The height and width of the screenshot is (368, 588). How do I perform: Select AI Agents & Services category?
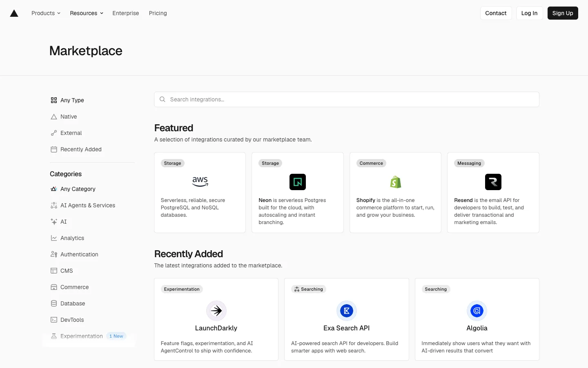point(89,205)
